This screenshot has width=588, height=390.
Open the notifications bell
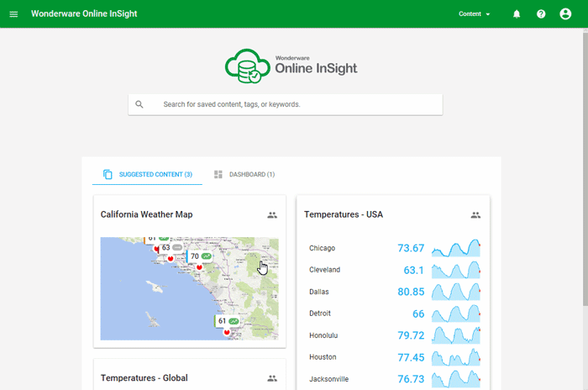tap(517, 14)
